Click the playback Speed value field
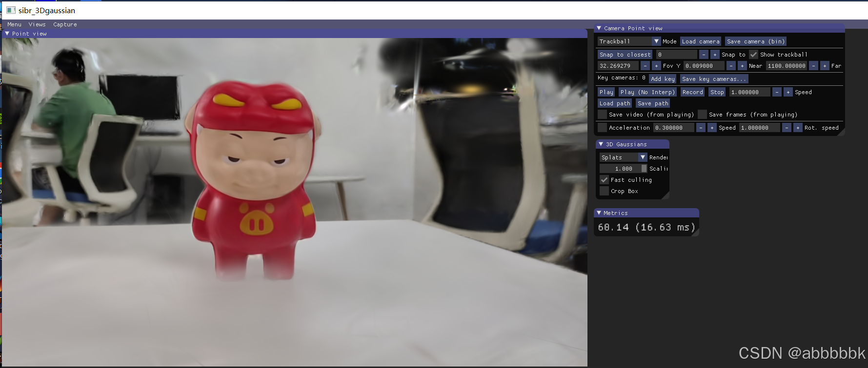 click(x=750, y=92)
